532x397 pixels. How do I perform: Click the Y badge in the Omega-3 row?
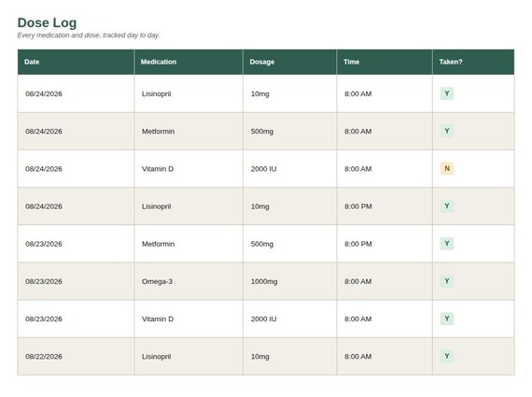447,281
